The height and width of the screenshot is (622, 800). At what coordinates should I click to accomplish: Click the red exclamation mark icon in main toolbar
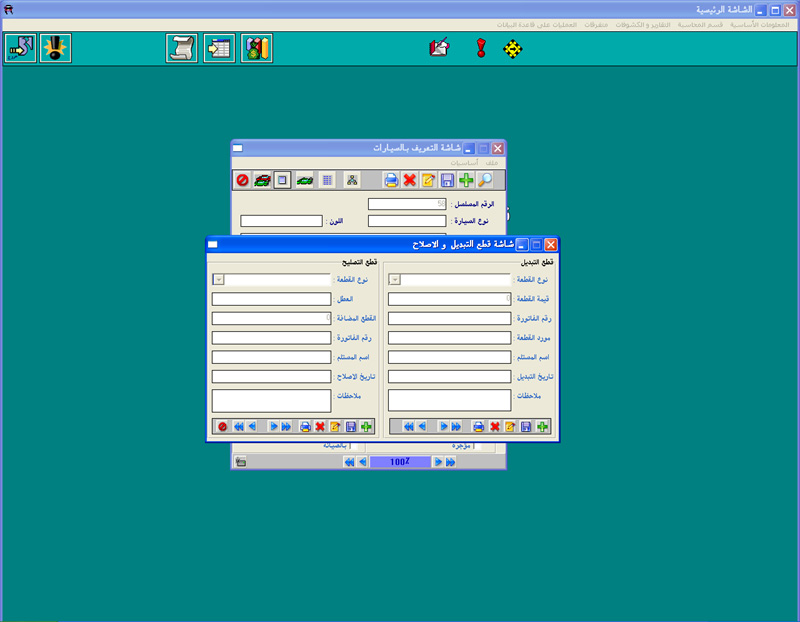coord(480,48)
